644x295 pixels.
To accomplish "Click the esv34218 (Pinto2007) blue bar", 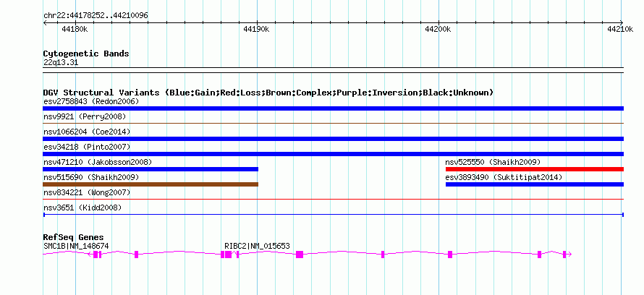I will click(333, 154).
